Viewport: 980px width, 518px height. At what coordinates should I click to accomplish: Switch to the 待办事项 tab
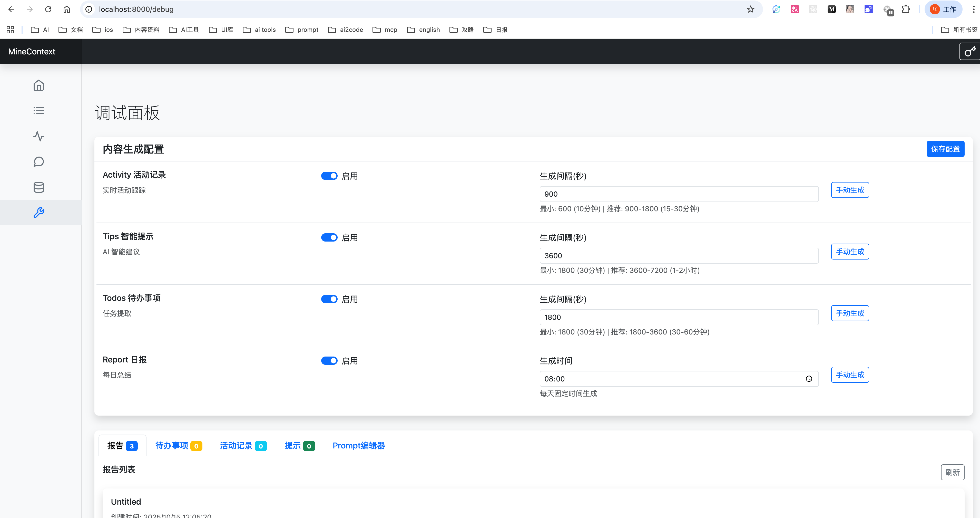click(178, 446)
